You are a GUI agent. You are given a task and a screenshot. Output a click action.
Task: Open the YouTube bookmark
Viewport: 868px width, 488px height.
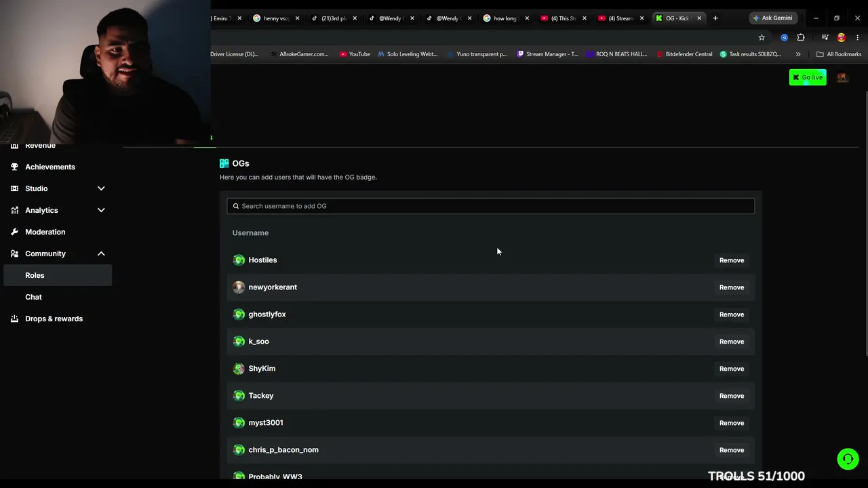pos(355,54)
